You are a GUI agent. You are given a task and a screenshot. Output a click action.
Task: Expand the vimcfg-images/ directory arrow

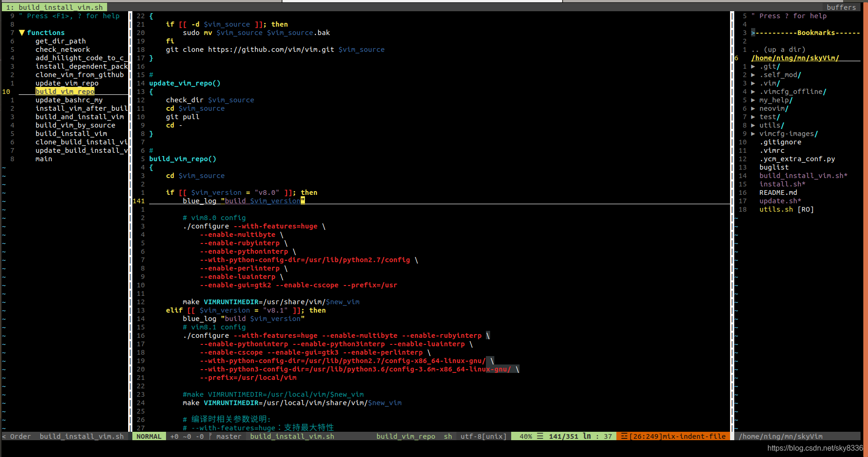[x=753, y=134]
